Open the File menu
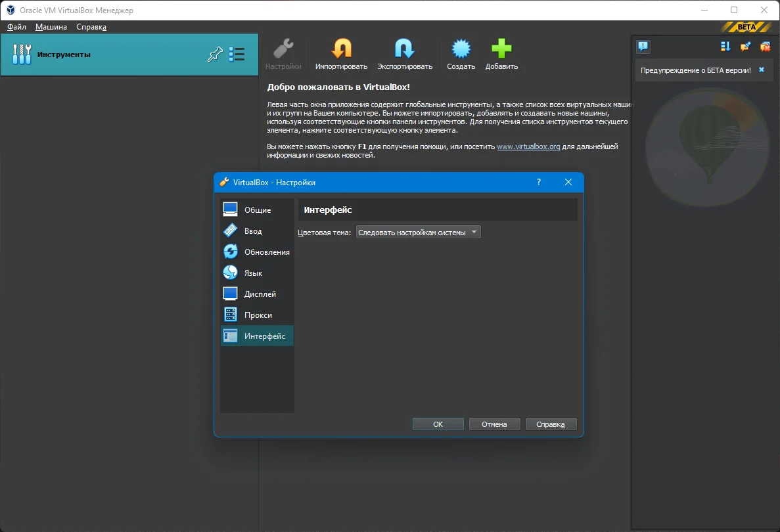This screenshot has height=532, width=780. (16, 27)
